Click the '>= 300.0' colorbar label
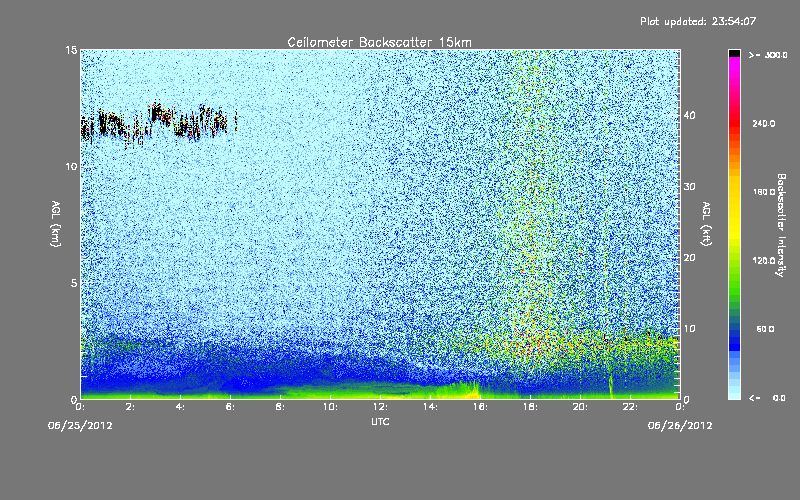Screen dimensions: 800x500 [768, 55]
